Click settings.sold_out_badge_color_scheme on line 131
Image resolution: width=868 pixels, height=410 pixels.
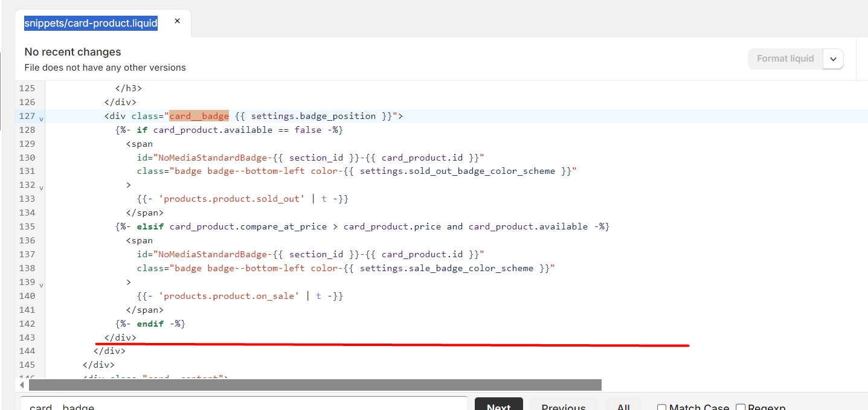457,171
